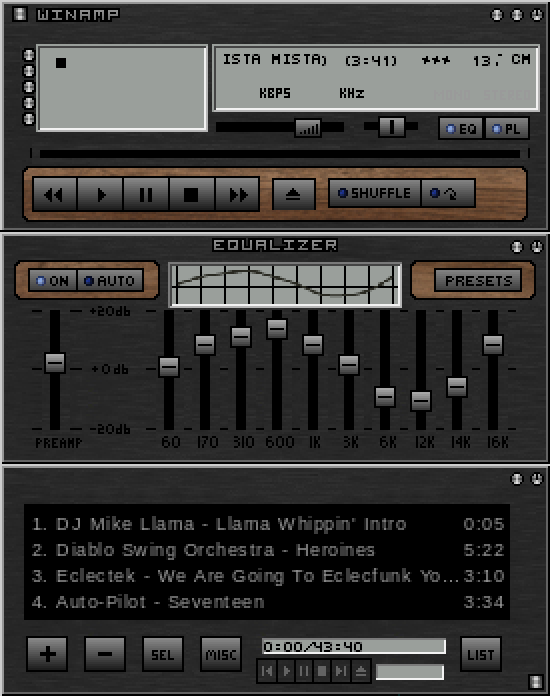Click the playlist resize handle icon
This screenshot has width=550, height=696.
(x=536, y=681)
